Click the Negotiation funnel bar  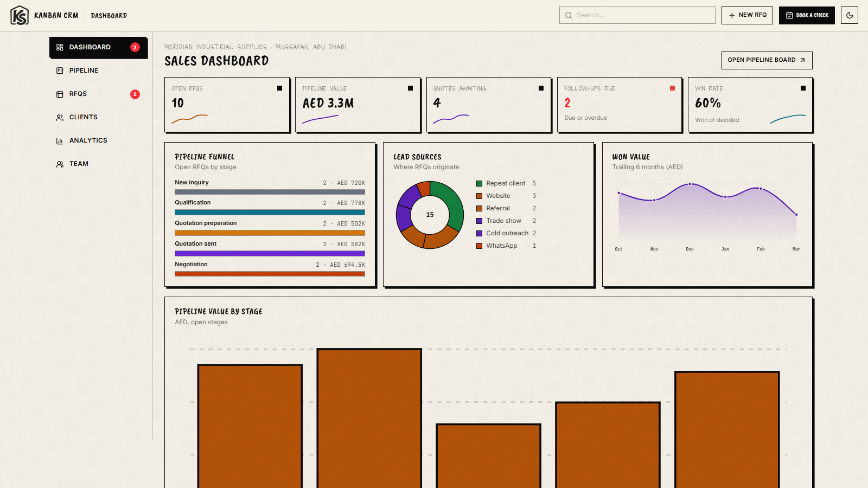pyautogui.click(x=270, y=274)
